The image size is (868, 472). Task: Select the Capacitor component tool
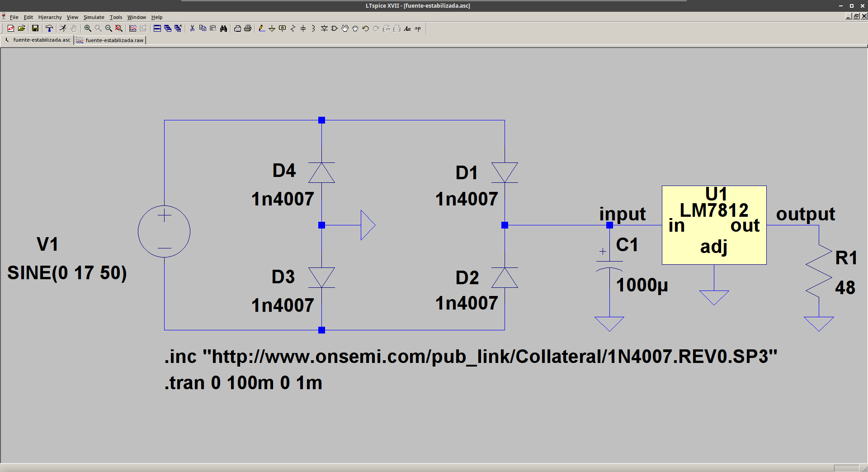[x=303, y=29]
